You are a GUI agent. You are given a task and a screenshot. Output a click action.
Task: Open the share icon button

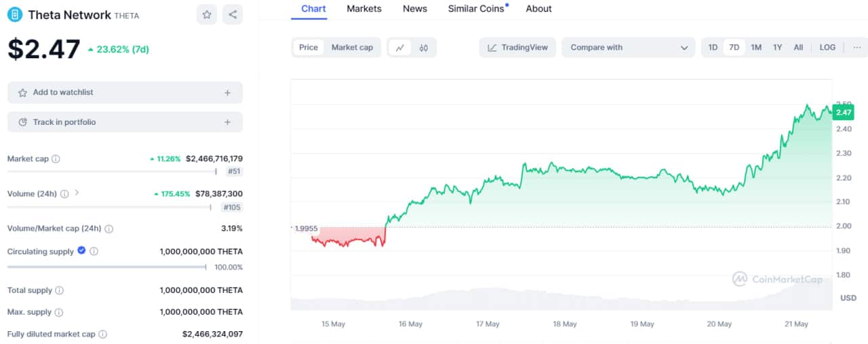coord(233,14)
